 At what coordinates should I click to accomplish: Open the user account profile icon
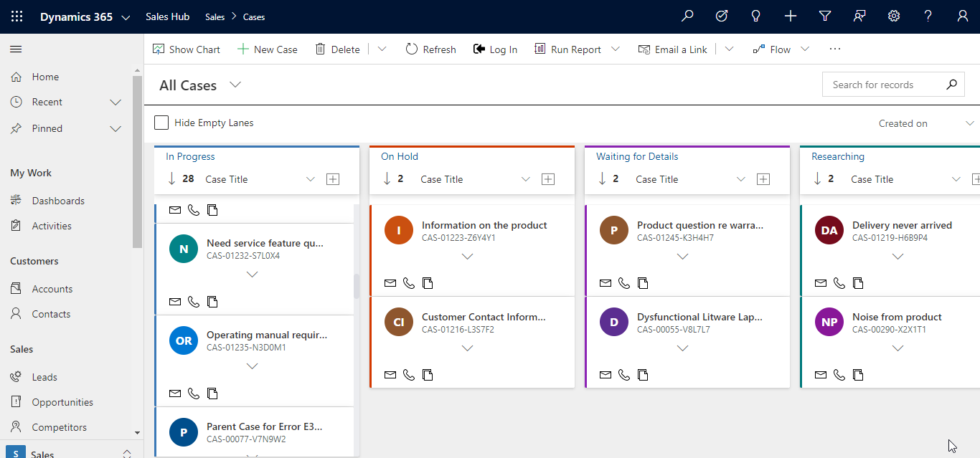(963, 16)
